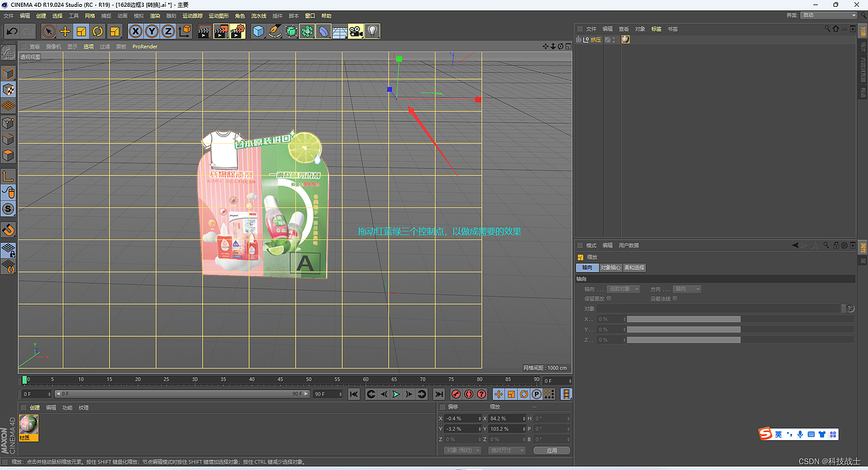Screen dimensions: 868x470
Task: Click the X percentage slider bar
Action: pyautogui.click(x=684, y=319)
